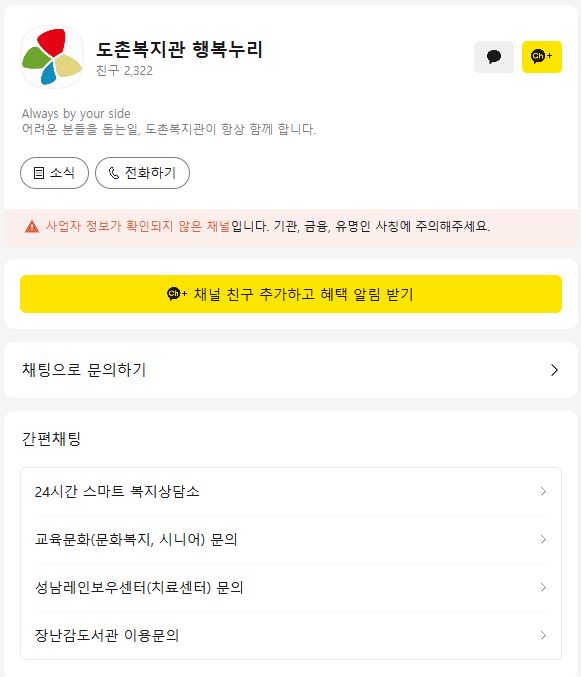Click the chevron beside 채팅으로 문의하기
The image size is (581, 677).
point(555,370)
